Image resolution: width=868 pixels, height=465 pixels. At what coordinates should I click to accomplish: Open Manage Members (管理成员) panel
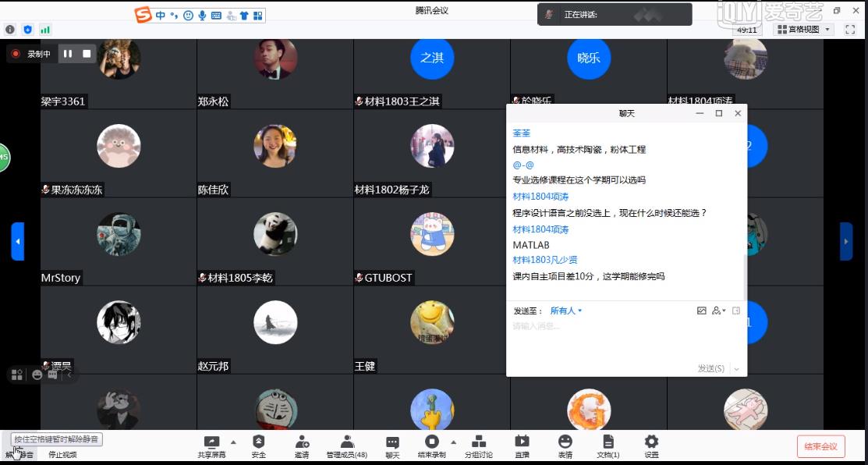tap(347, 445)
